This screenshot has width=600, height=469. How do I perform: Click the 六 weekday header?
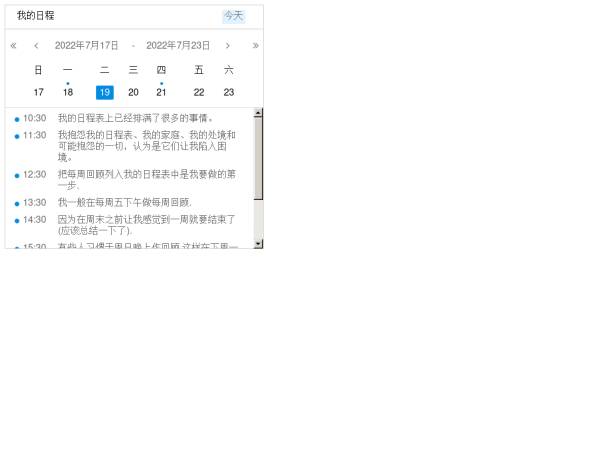coord(228,70)
